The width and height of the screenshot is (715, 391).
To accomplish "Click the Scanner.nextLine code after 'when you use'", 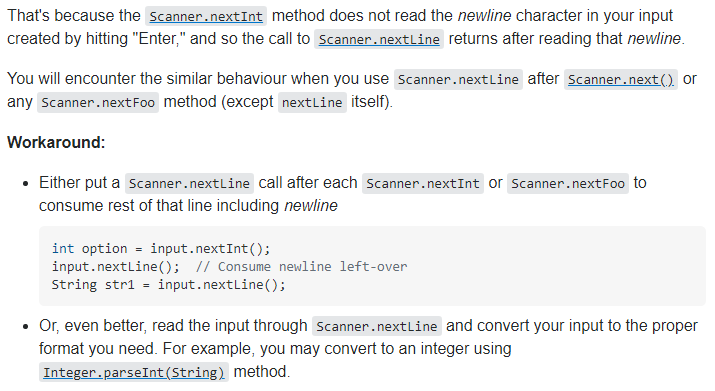I will tap(458, 79).
